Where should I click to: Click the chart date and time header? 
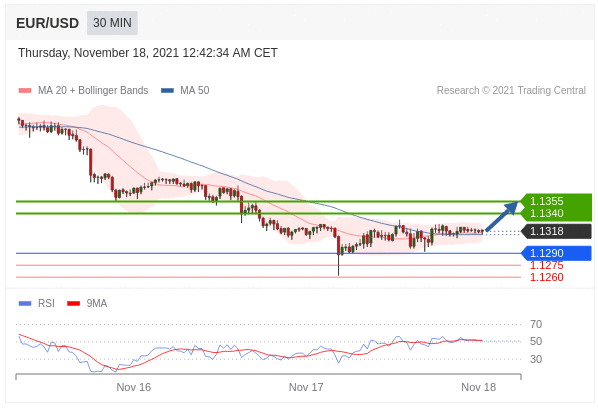tap(148, 53)
